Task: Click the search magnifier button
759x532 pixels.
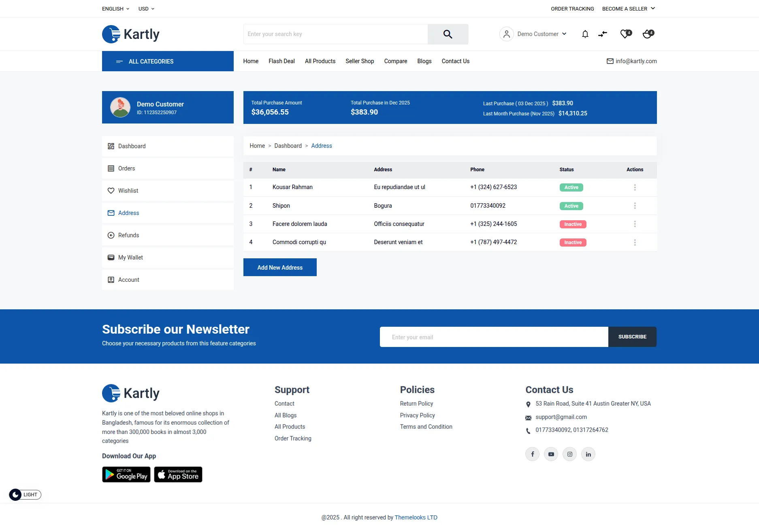Action: point(448,34)
